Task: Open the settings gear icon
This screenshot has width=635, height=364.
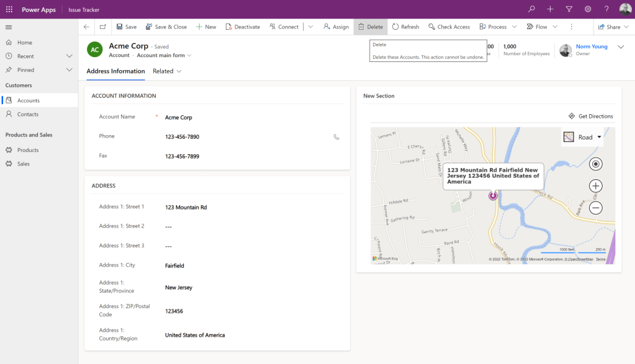Action: (588, 9)
